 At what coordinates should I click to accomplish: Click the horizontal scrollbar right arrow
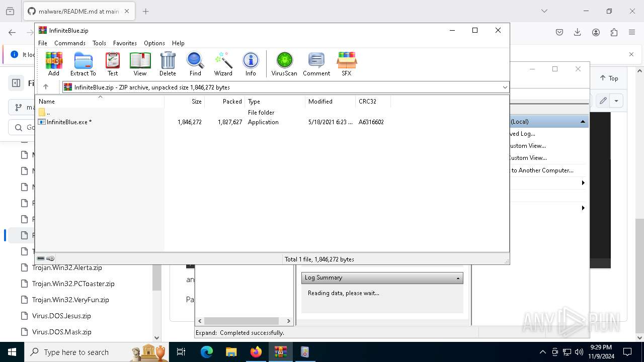[x=288, y=321]
